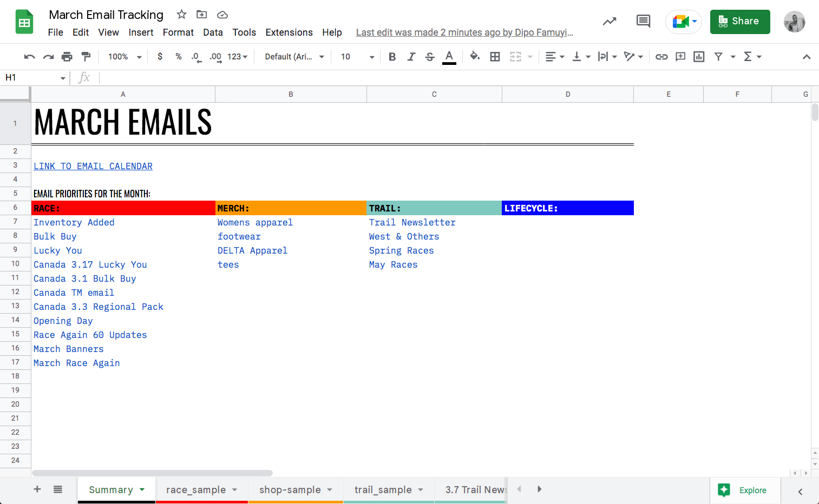Viewport: 819px width, 504px height.
Task: Open comment history icon
Action: (643, 22)
